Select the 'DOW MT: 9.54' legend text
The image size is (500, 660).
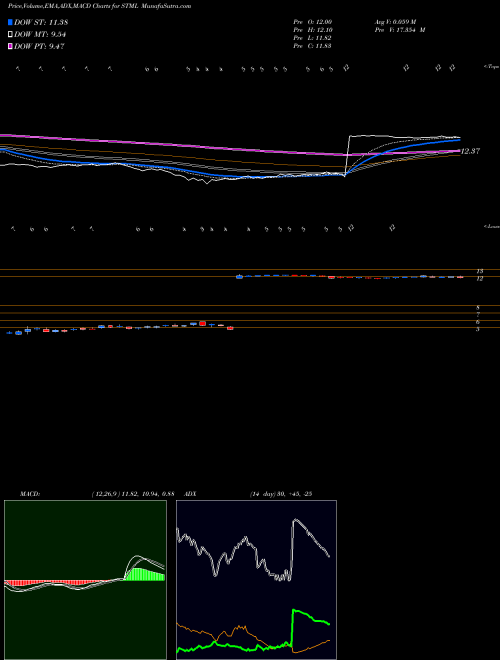(40, 35)
